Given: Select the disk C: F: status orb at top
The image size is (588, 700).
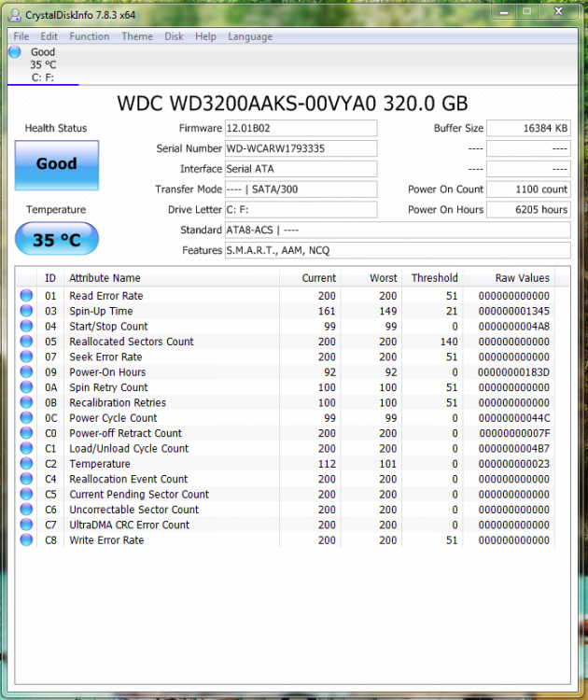Looking at the screenshot, I should click(15, 51).
